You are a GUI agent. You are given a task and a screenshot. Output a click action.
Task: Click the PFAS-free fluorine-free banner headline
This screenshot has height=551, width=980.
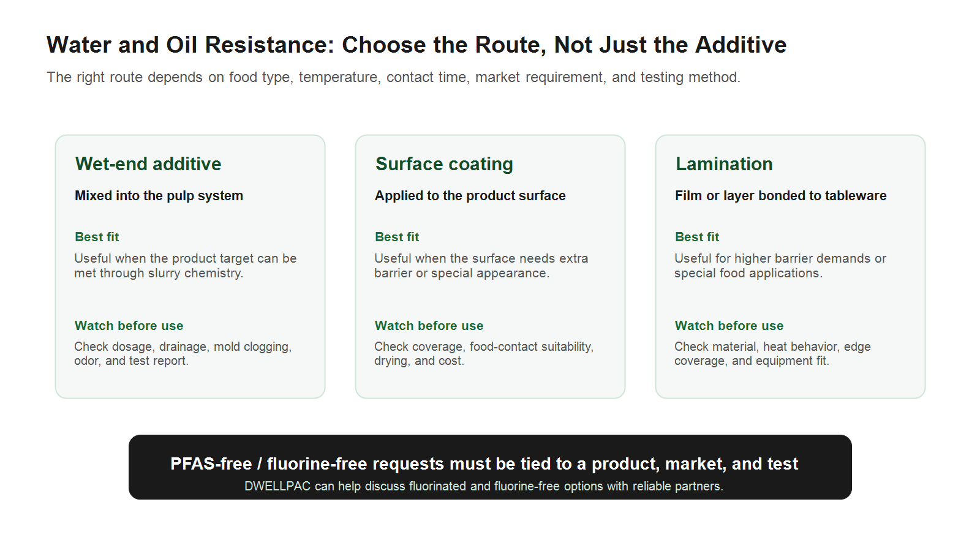point(484,463)
